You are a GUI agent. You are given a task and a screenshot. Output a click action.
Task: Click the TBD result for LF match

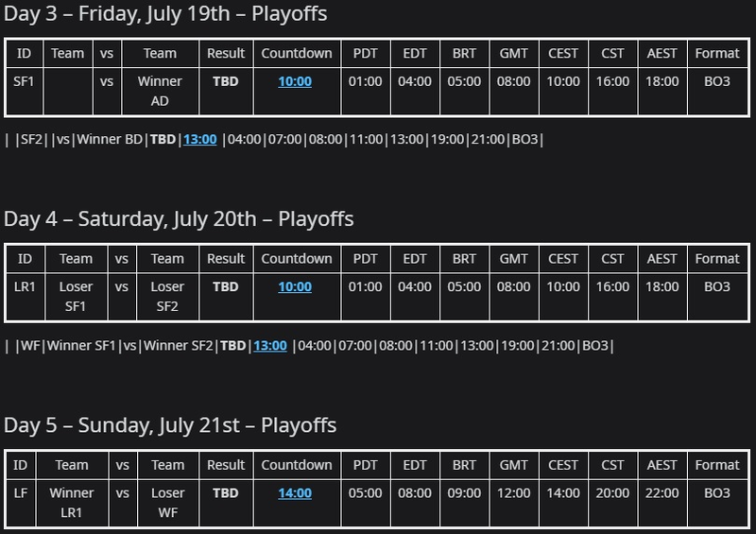point(226,493)
